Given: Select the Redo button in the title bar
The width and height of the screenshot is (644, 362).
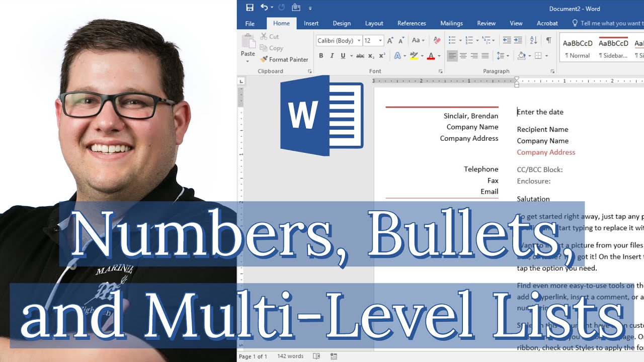Looking at the screenshot, I should point(281,8).
